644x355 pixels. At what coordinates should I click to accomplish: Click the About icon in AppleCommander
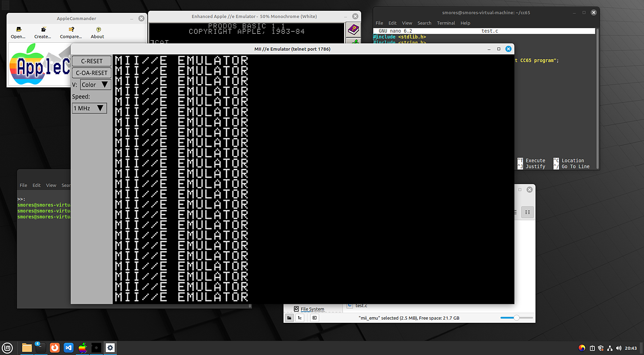pyautogui.click(x=97, y=33)
